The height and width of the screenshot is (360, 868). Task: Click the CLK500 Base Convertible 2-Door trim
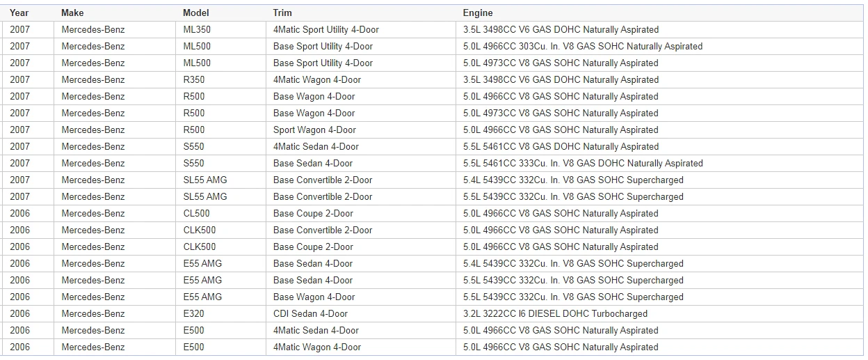pos(323,230)
